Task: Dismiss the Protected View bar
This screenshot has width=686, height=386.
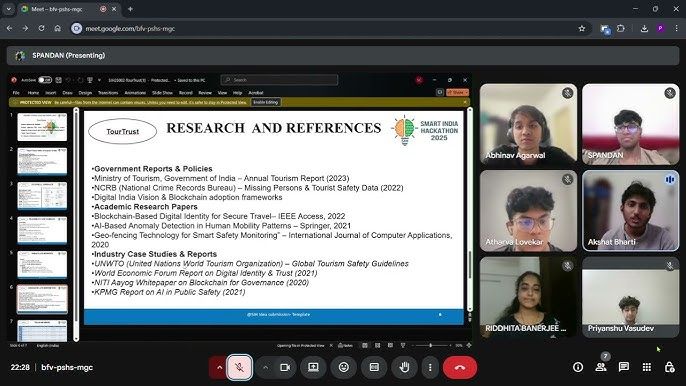Action: [x=465, y=102]
